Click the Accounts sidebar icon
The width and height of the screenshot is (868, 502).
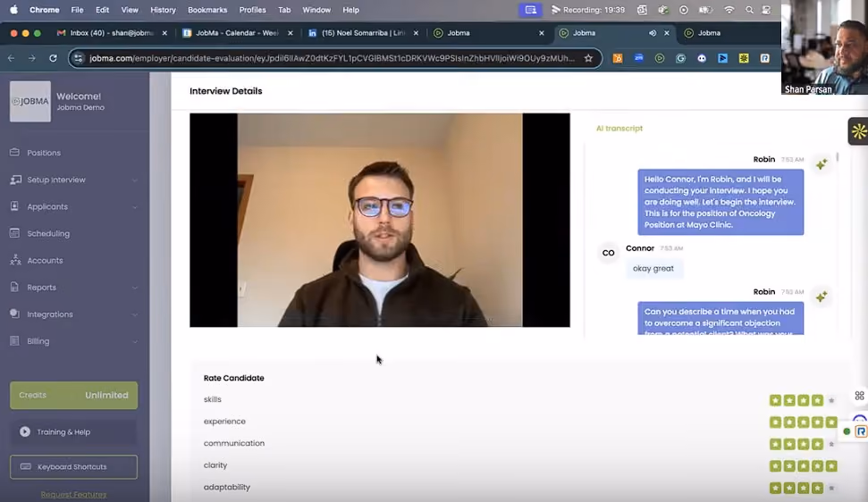(x=15, y=260)
